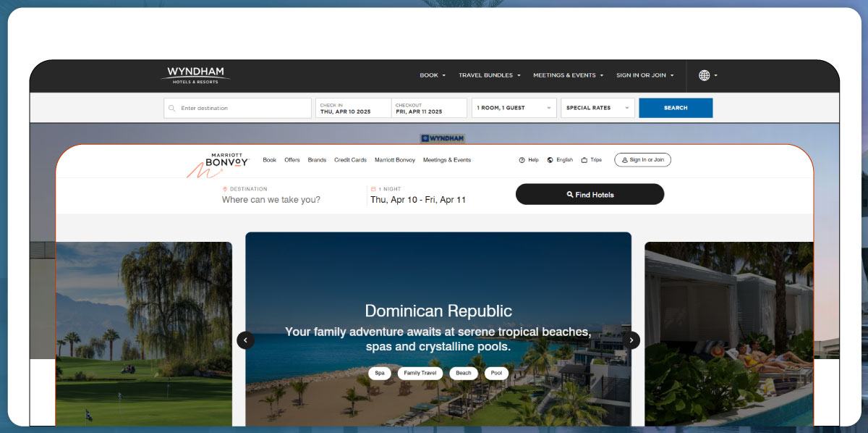Click the golf course carousel image
Screen dimensions: 868x433
tap(144, 334)
